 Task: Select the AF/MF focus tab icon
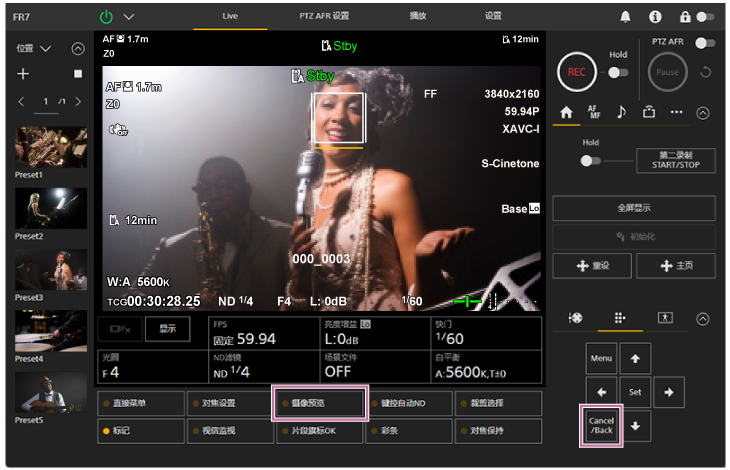point(594,112)
